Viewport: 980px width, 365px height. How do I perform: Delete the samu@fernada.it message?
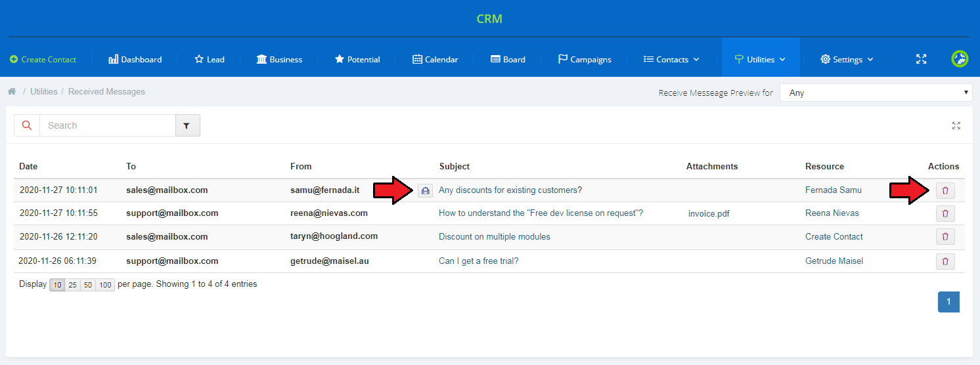[x=945, y=190]
